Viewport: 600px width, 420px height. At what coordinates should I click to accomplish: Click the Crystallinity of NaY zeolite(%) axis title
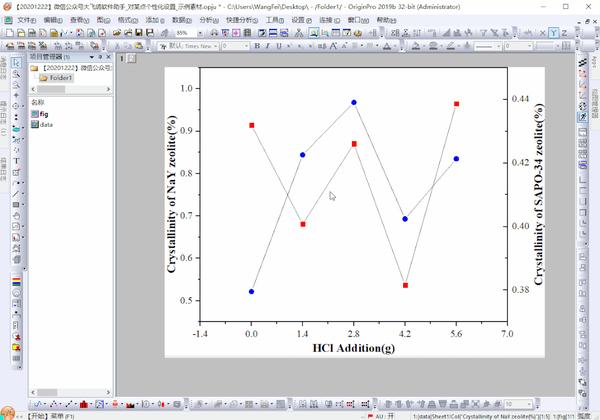coord(172,194)
